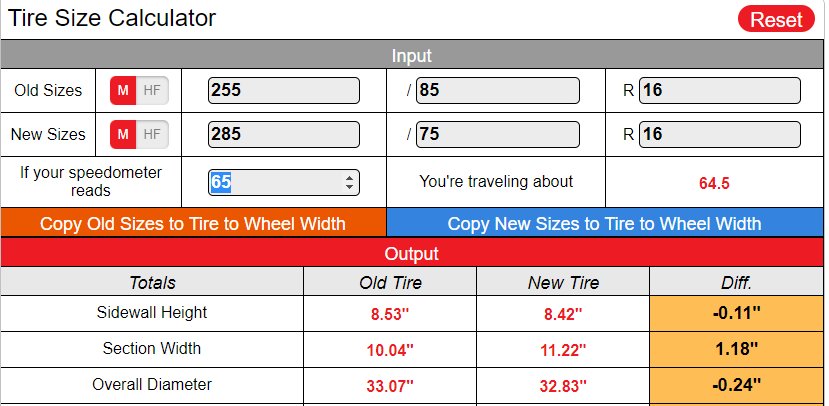Click Old Sizes aspect ratio field 85
The image size is (829, 406).
(x=498, y=90)
